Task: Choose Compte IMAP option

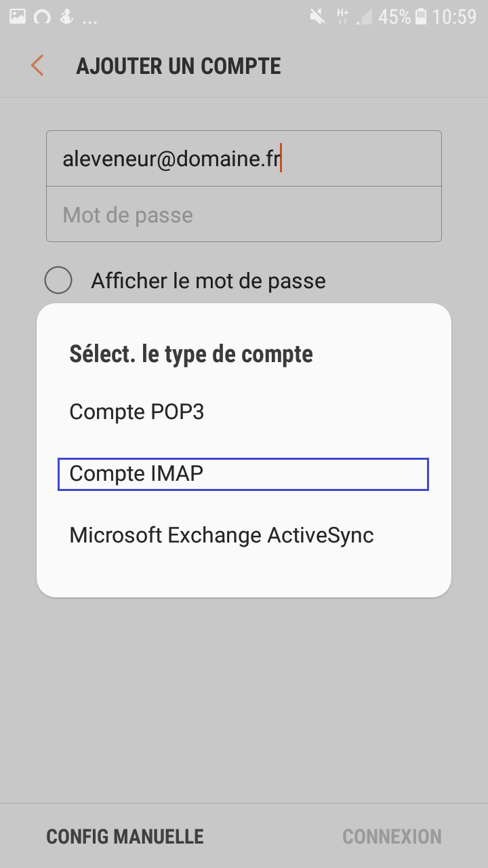Action: pos(244,473)
